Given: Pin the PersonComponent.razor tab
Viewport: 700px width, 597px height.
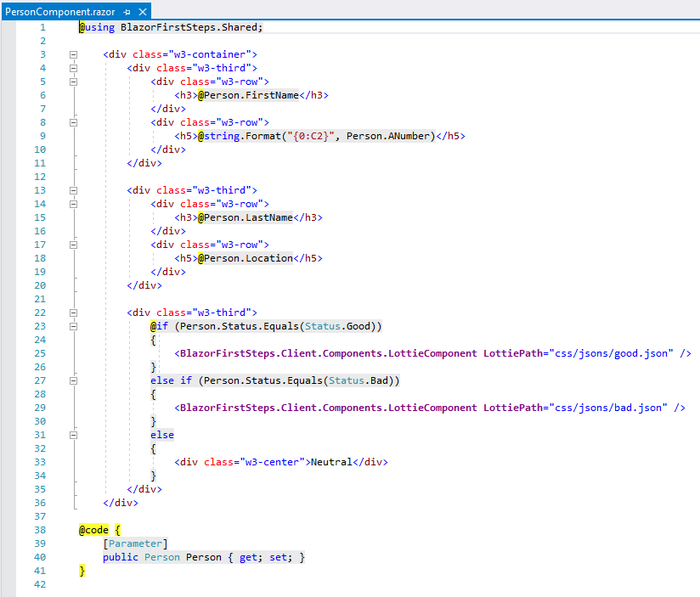Looking at the screenshot, I should coord(127,12).
